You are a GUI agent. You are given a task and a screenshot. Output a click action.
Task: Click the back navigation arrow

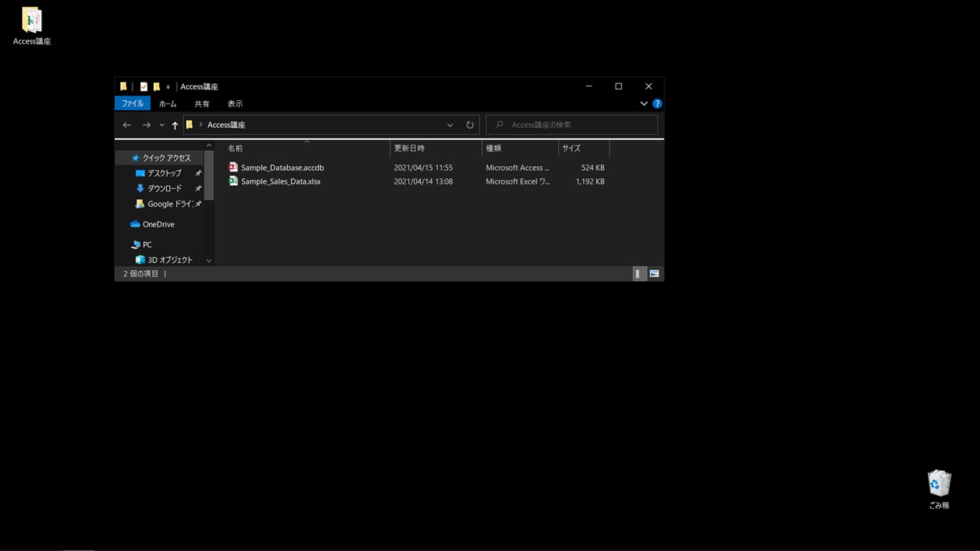pos(127,125)
